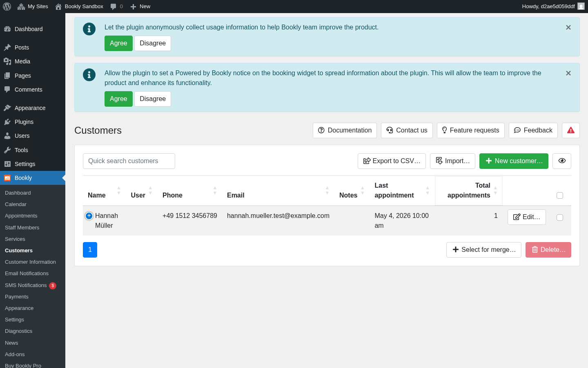Open the Comments menu in sidebar

pyautogui.click(x=33, y=90)
